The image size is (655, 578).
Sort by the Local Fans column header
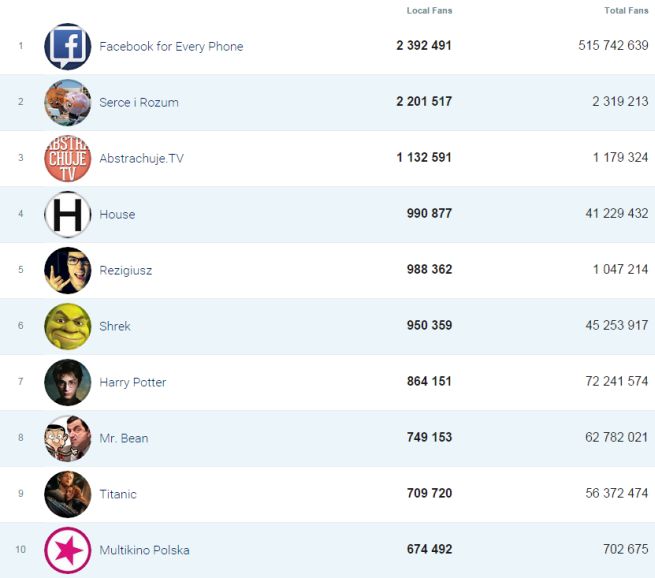coord(429,11)
